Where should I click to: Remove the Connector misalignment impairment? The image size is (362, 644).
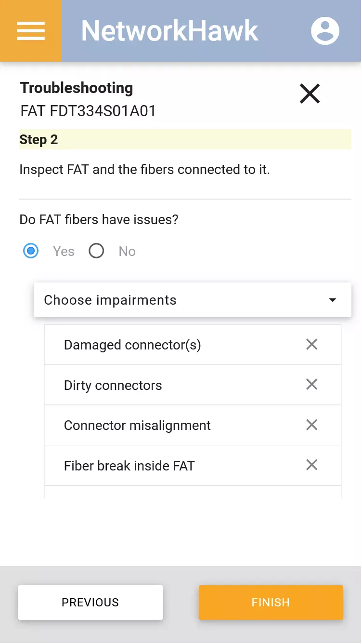coord(312,425)
